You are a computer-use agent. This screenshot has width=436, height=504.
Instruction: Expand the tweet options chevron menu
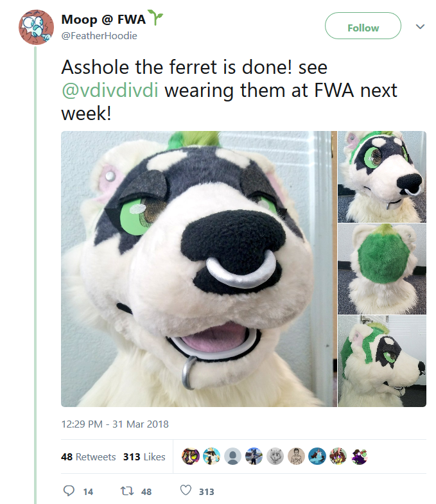pyautogui.click(x=420, y=26)
